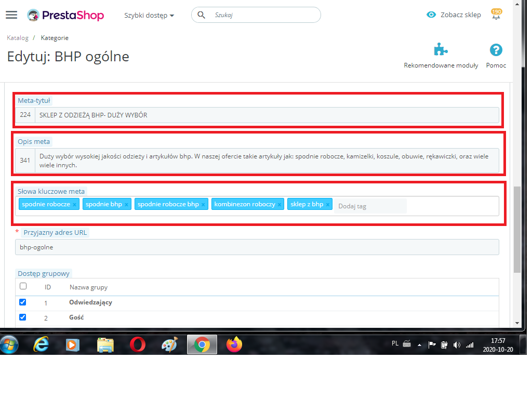
Task: Launch Firefox from the taskbar
Action: [234, 345]
